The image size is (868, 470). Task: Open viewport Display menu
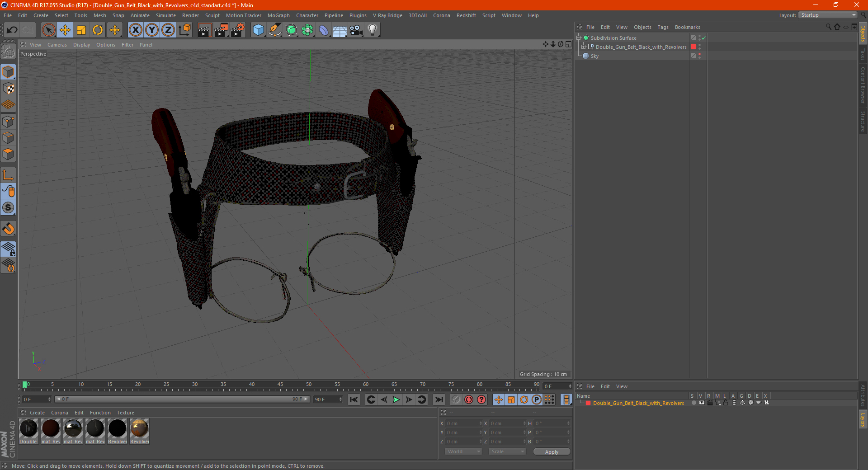tap(81, 45)
